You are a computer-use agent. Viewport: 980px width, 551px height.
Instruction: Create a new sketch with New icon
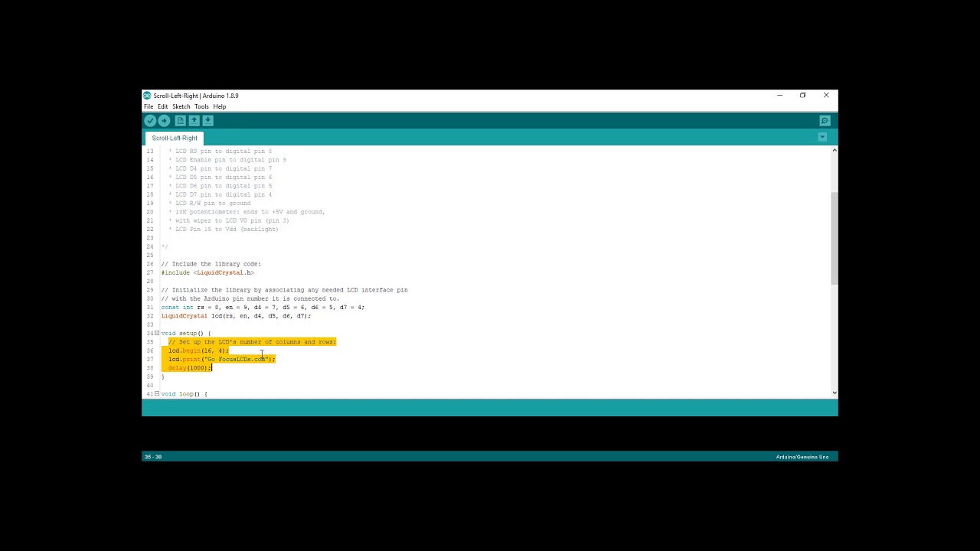pos(180,121)
